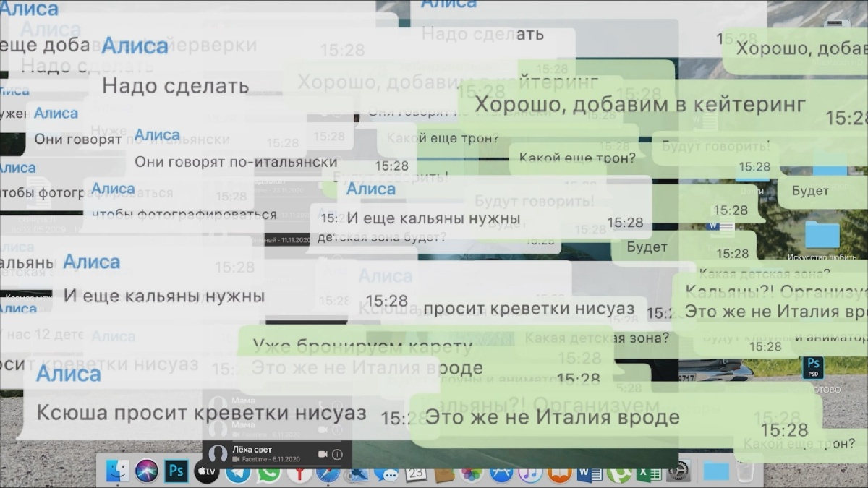The width and height of the screenshot is (868, 488).
Task: Open Messages app in dock
Action: point(387,475)
